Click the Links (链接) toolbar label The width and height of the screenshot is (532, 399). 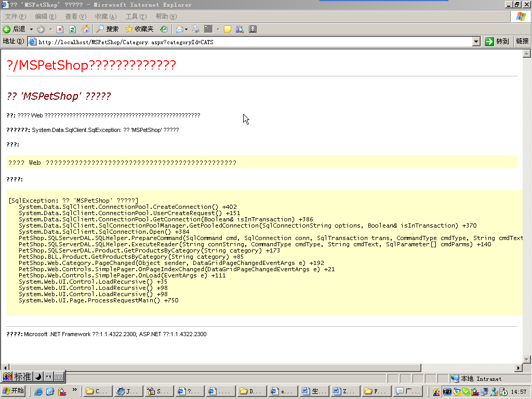coord(522,41)
